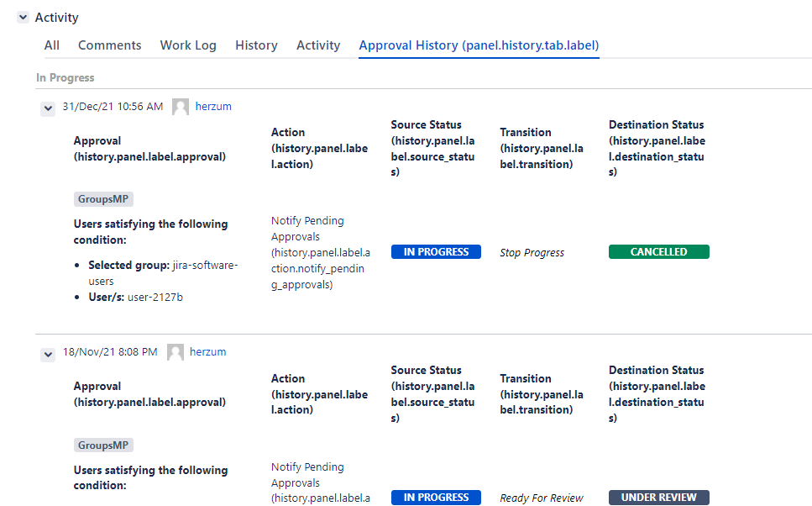The width and height of the screenshot is (812, 506).
Task: Click the first GroupsMP label
Action: 103,199
